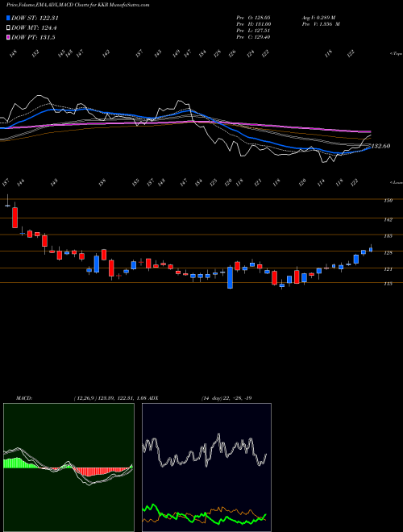Click the green MACD indicator panel
The width and height of the screenshot is (403, 532).
(69, 468)
